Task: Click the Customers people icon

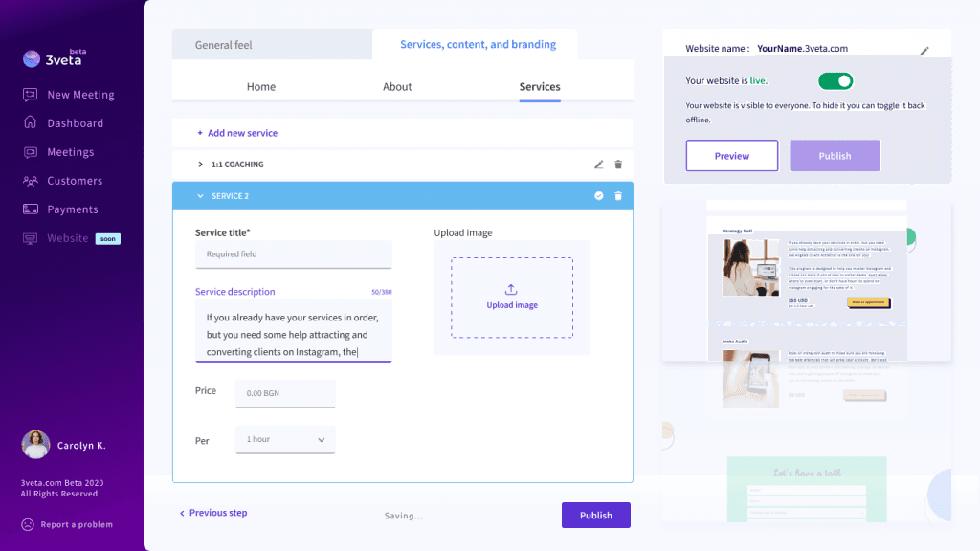Action: click(x=30, y=181)
